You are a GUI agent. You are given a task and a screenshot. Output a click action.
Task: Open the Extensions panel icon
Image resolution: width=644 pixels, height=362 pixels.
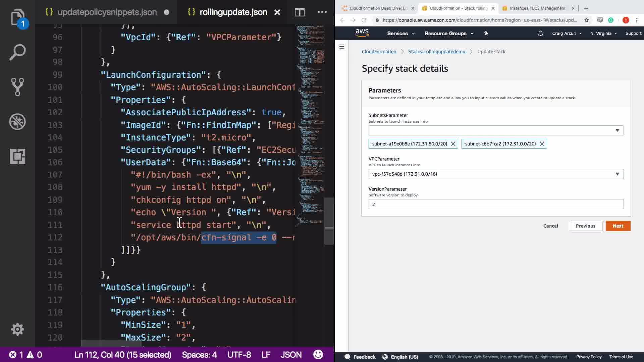click(17, 156)
